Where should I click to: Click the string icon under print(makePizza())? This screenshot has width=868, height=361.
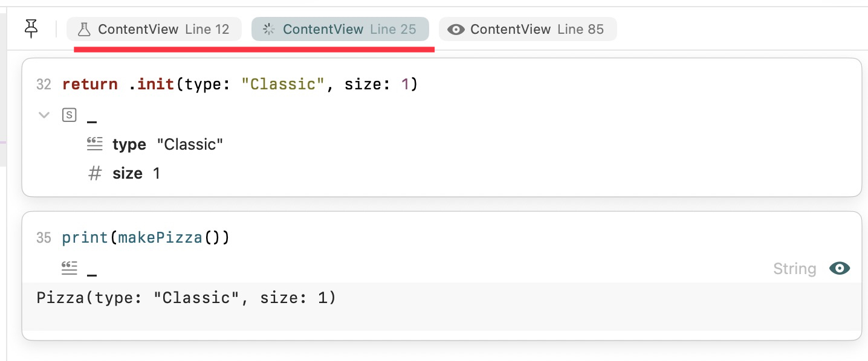(70, 268)
